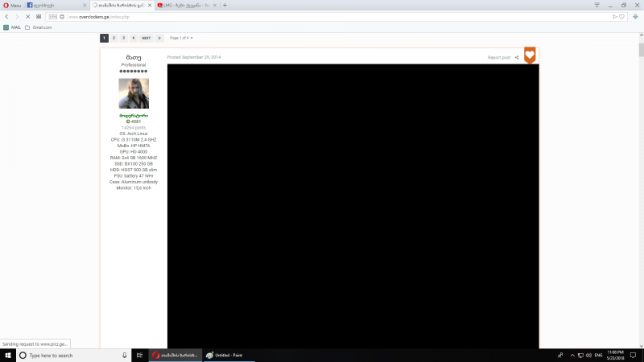Toggle the VPN badge in address bar
Screen dimensions: 644x362
pos(52,16)
